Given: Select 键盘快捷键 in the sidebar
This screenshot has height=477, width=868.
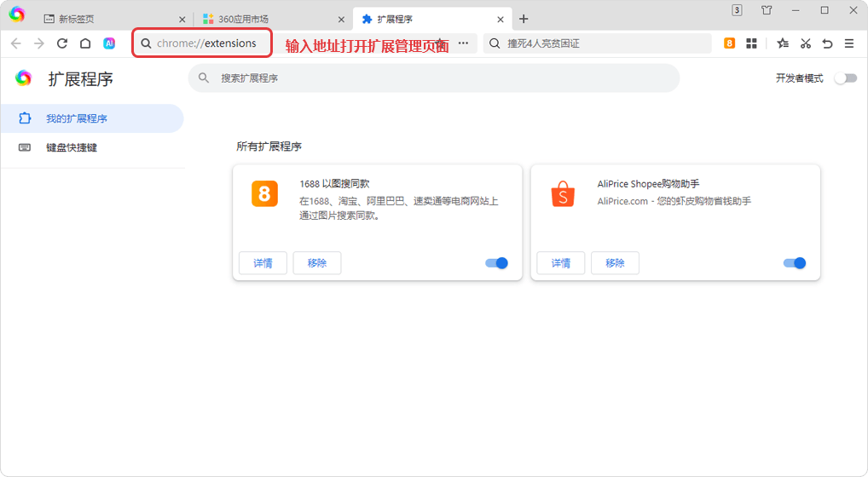Looking at the screenshot, I should pyautogui.click(x=72, y=147).
